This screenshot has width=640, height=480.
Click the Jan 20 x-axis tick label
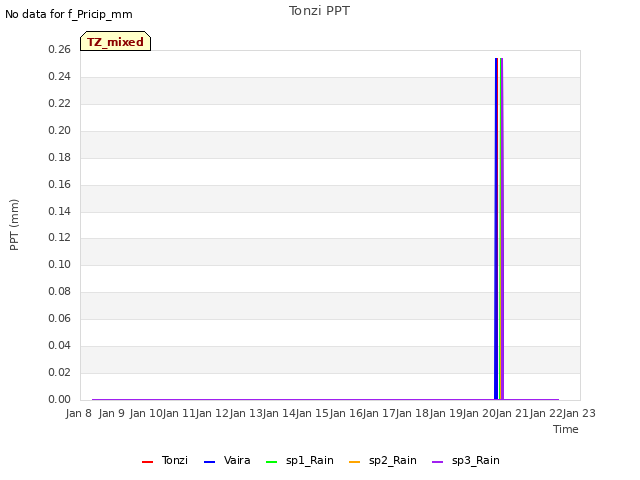[x=479, y=413]
